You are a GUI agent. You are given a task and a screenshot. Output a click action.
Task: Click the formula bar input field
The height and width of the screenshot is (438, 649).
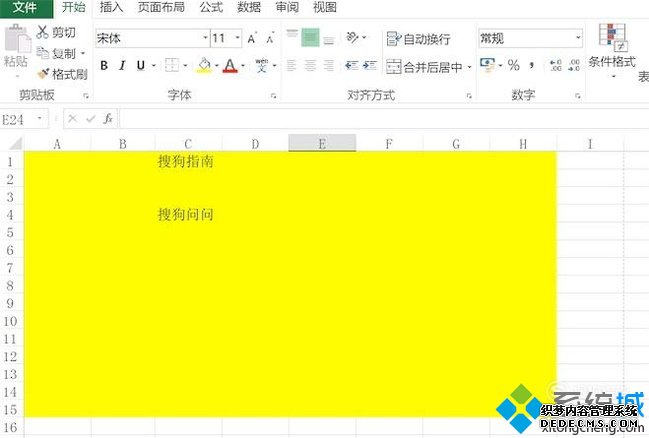click(384, 119)
